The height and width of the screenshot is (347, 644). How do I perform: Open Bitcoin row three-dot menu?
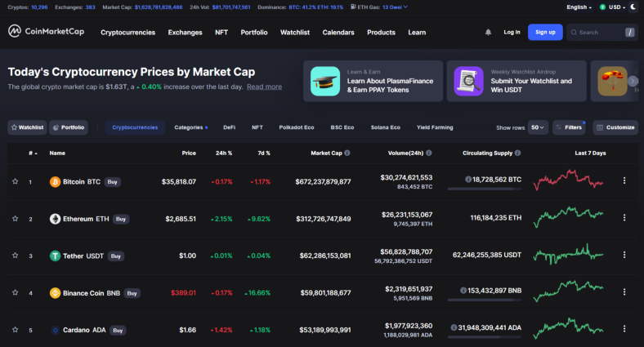pos(624,180)
